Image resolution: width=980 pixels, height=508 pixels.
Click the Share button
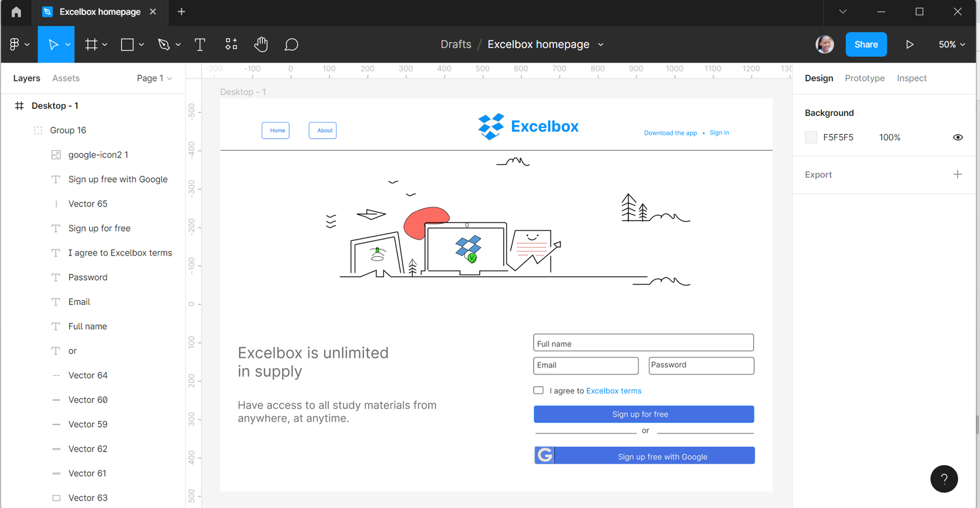coord(866,44)
